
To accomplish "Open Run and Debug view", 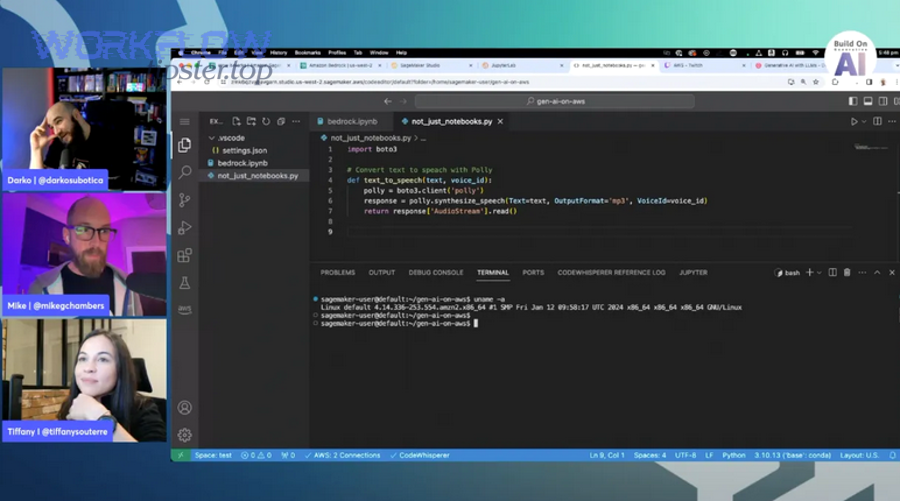I will click(x=185, y=228).
